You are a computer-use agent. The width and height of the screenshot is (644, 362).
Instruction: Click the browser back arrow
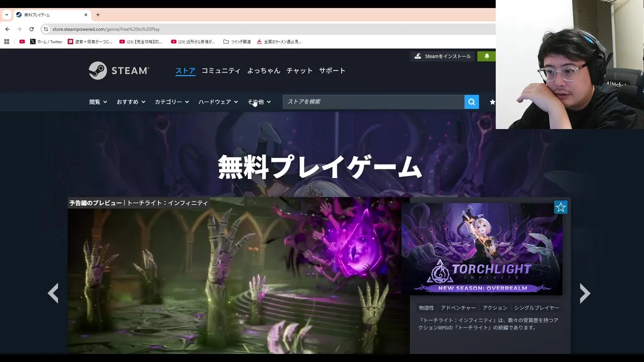(7, 29)
